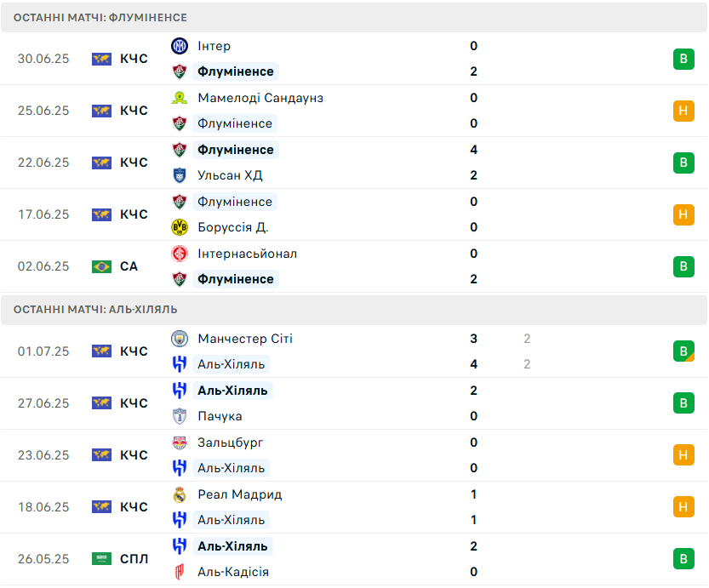Viewport: 709px width, 588px height.
Task: Click the Останні матчі: Флуміненсе section header
Action: tap(354, 18)
